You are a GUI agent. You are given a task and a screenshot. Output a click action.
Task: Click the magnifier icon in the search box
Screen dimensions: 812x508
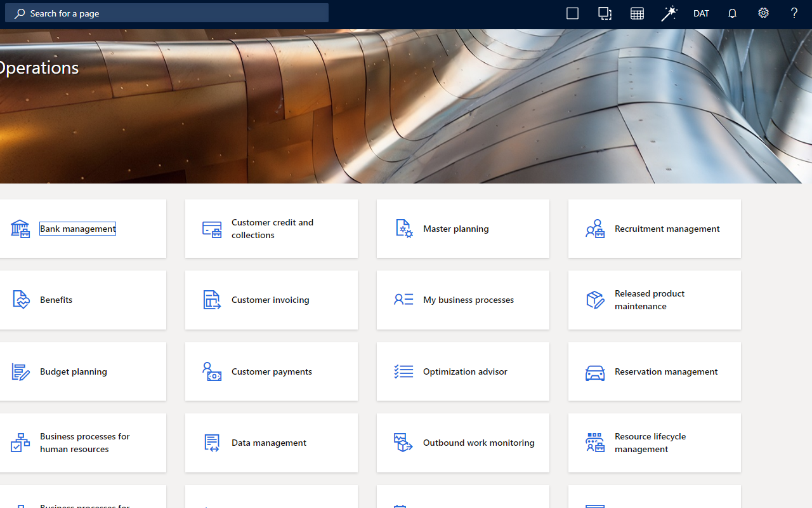click(20, 13)
